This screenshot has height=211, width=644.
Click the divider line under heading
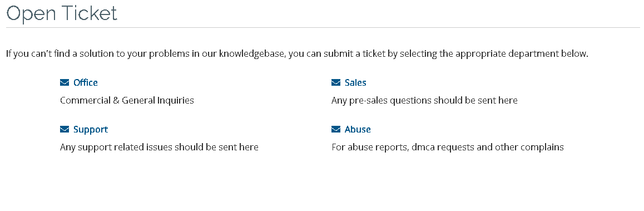(323, 27)
